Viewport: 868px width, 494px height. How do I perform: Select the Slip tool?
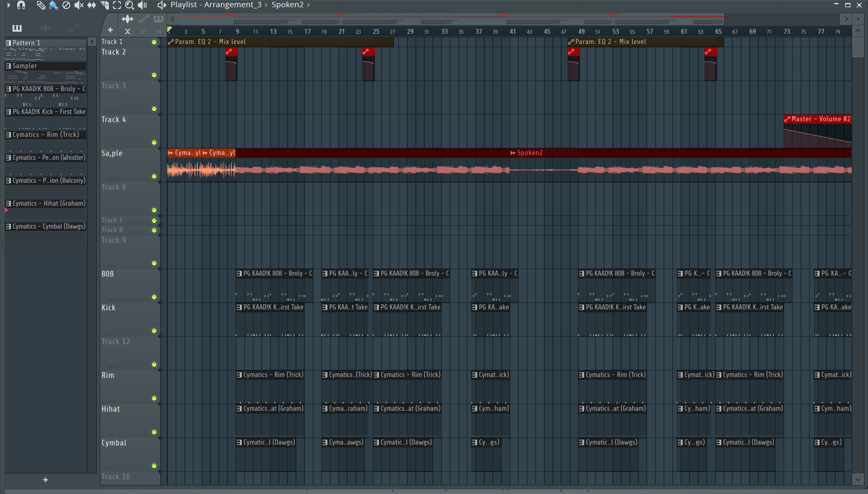point(92,5)
